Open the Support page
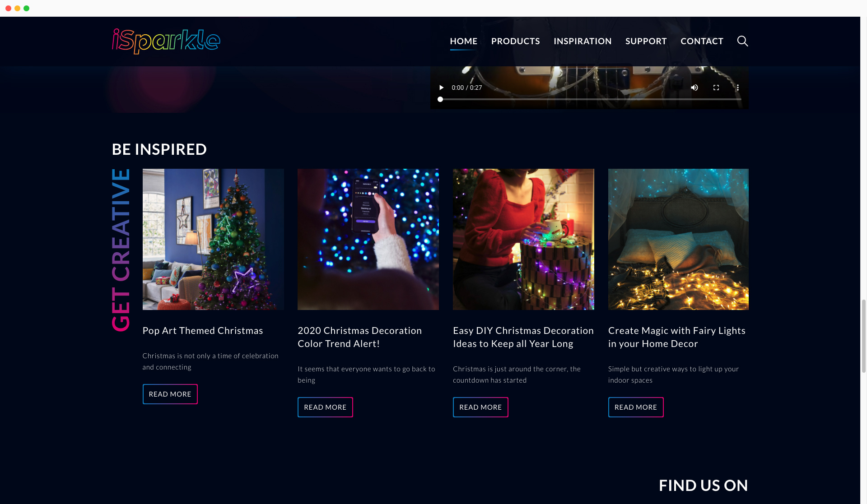This screenshot has width=867, height=504. click(x=646, y=41)
